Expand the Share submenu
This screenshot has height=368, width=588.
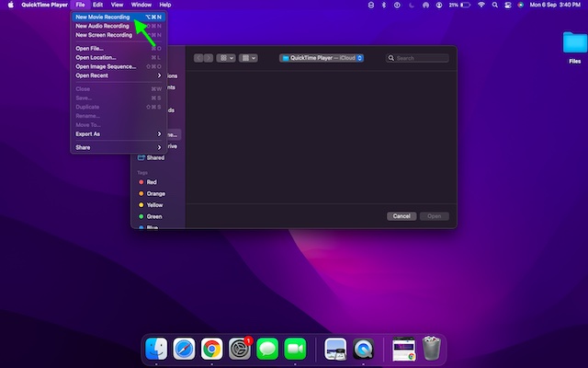119,147
